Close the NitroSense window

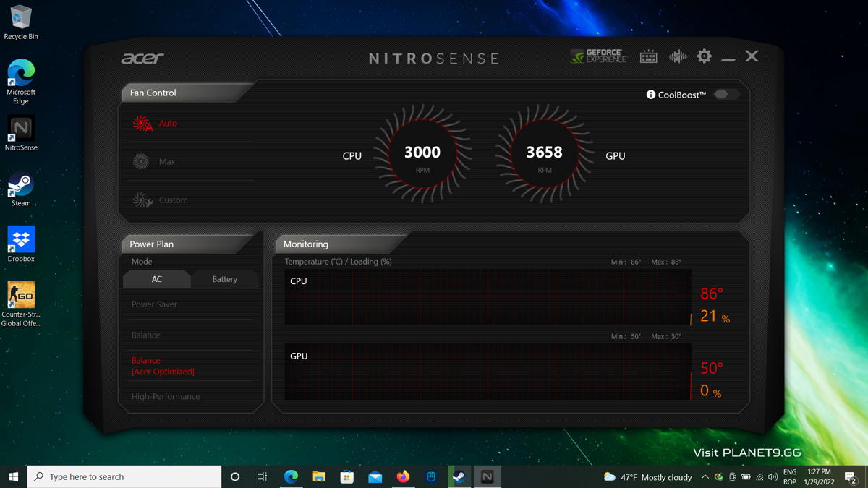point(752,56)
